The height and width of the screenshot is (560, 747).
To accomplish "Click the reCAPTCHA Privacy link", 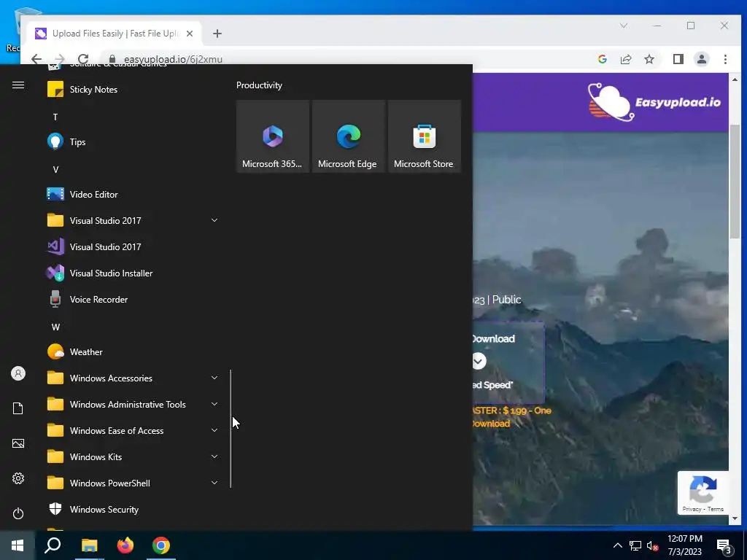I will [x=692, y=509].
